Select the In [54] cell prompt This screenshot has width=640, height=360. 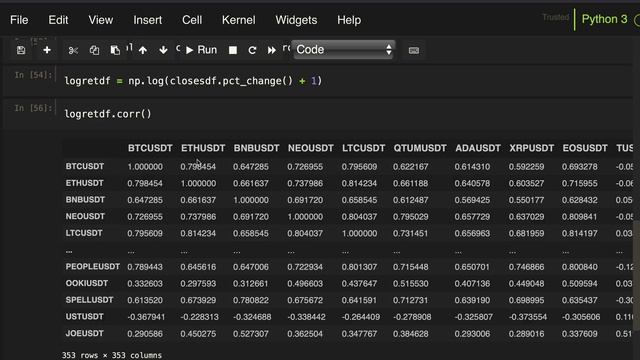pos(33,75)
